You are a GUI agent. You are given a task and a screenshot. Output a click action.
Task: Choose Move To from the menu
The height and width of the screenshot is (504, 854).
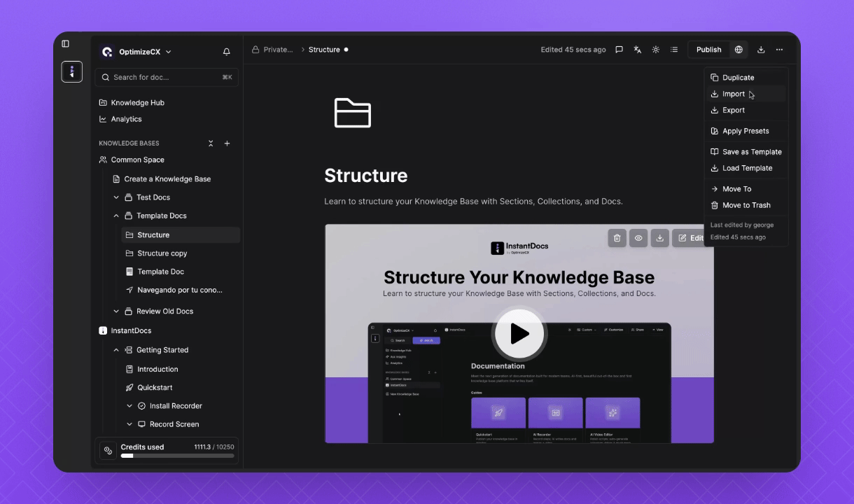pyautogui.click(x=746, y=189)
